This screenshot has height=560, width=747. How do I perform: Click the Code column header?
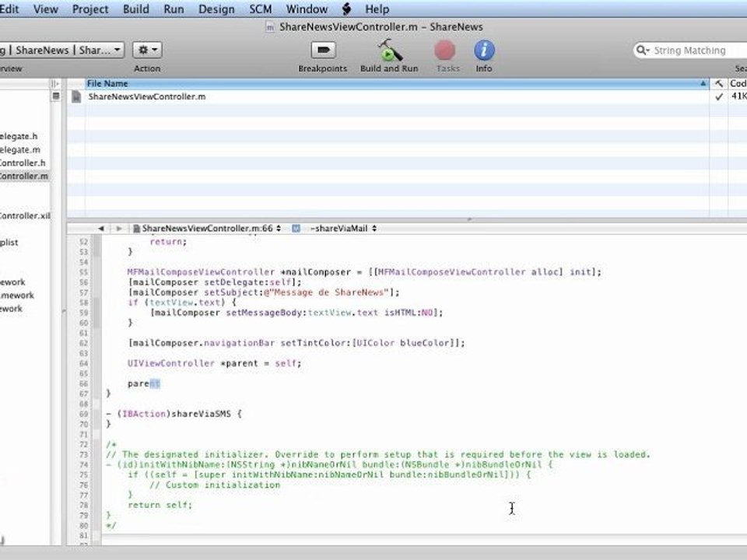pos(738,84)
